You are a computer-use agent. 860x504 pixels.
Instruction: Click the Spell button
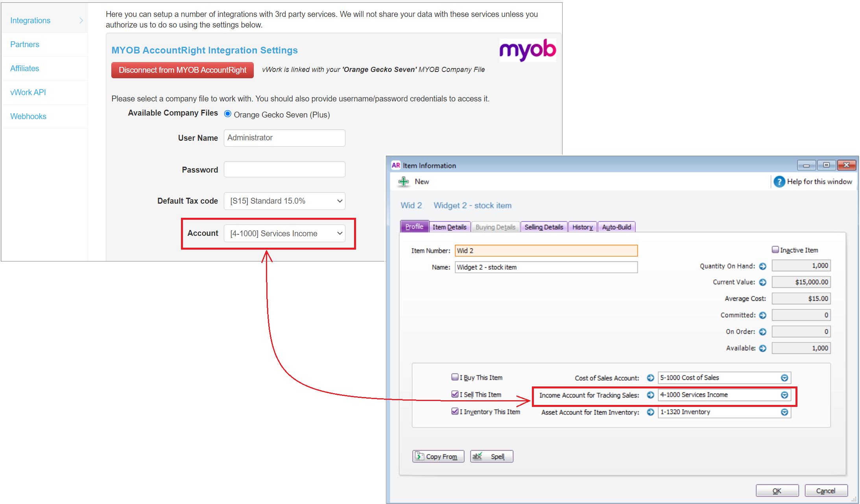pyautogui.click(x=492, y=456)
